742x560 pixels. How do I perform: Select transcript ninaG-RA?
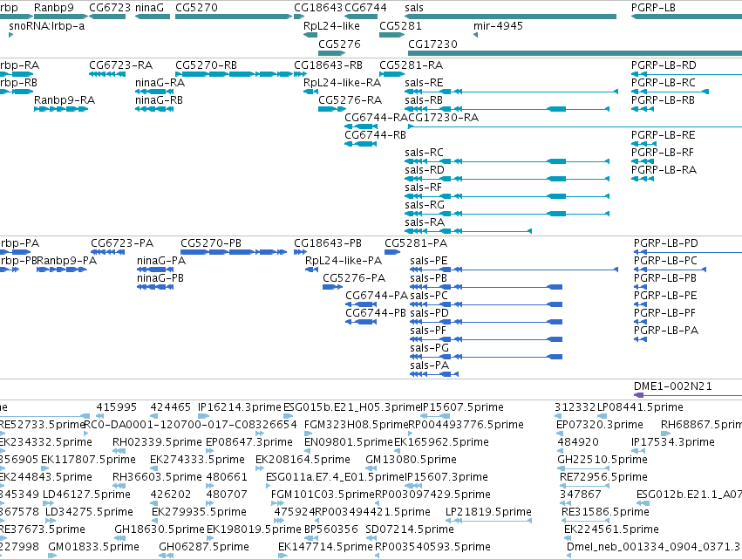coord(154,92)
